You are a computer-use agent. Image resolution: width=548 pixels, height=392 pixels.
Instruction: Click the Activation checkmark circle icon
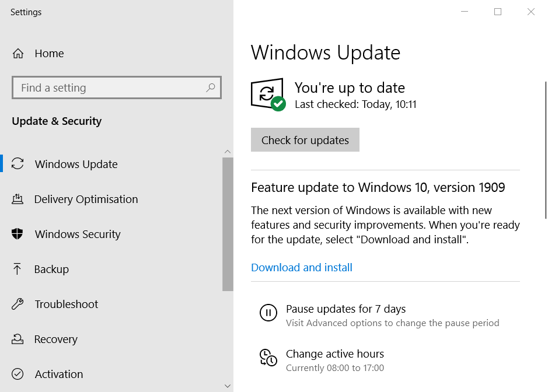(18, 374)
